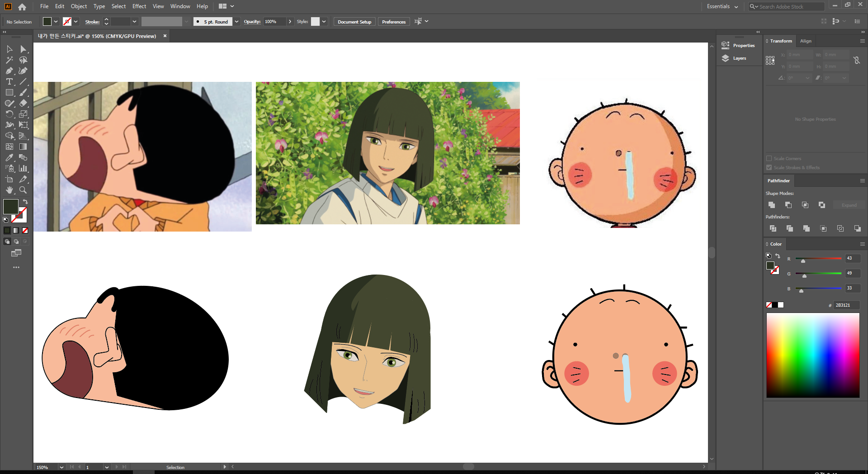Image resolution: width=868 pixels, height=474 pixels.
Task: Select the Blend tool
Action: point(23,157)
